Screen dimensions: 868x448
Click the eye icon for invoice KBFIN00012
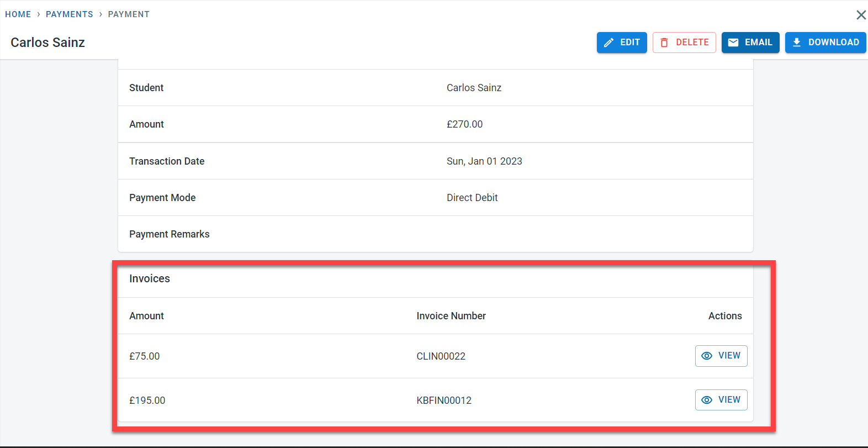point(707,400)
